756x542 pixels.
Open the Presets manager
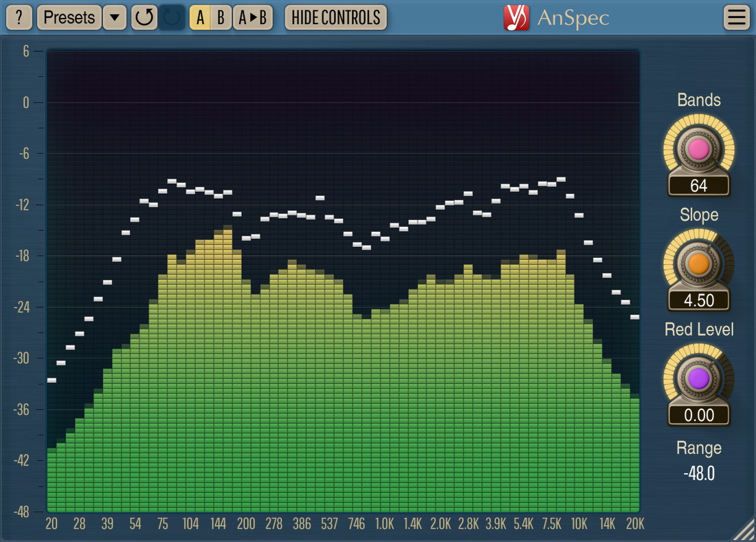[69, 17]
